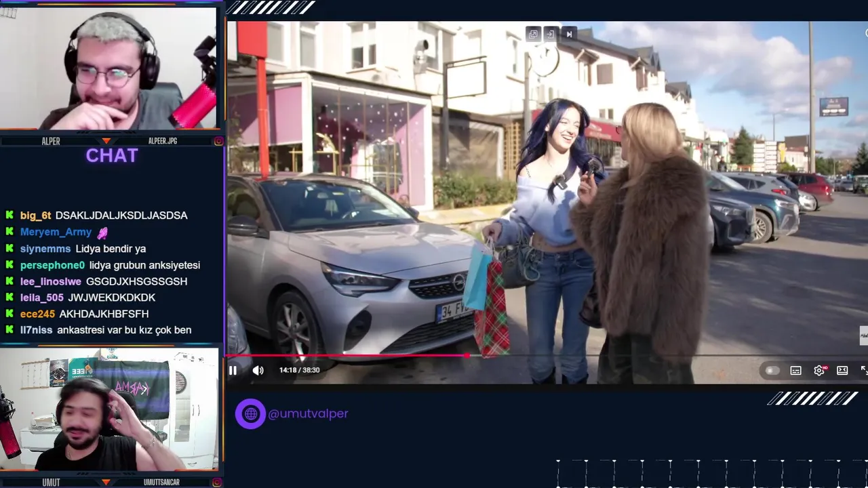Skip to next video icon atop player
Image resolution: width=868 pixels, height=488 pixels.
(569, 34)
